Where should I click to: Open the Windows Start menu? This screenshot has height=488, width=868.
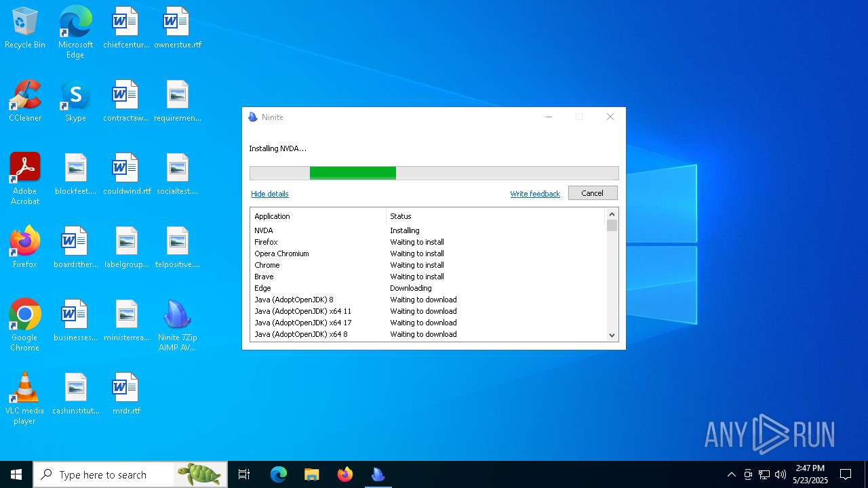click(16, 474)
